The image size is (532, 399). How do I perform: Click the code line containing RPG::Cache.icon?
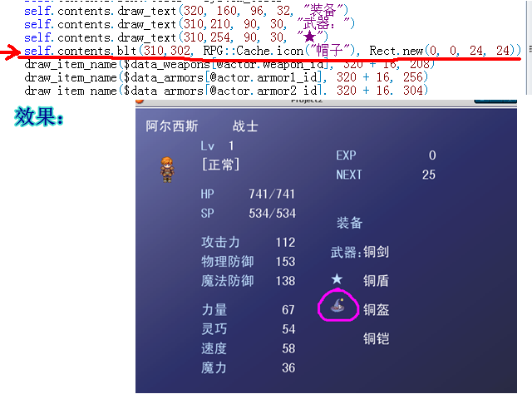coord(273,51)
